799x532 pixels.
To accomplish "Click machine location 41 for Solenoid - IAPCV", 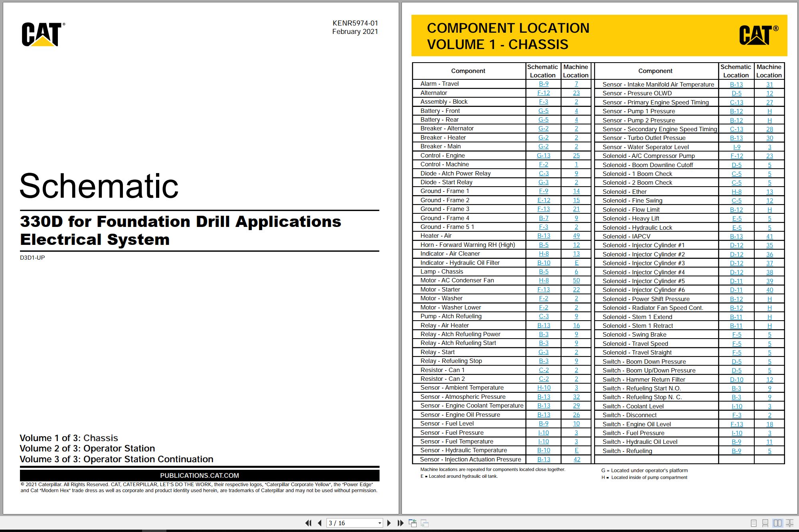I will tap(769, 236).
